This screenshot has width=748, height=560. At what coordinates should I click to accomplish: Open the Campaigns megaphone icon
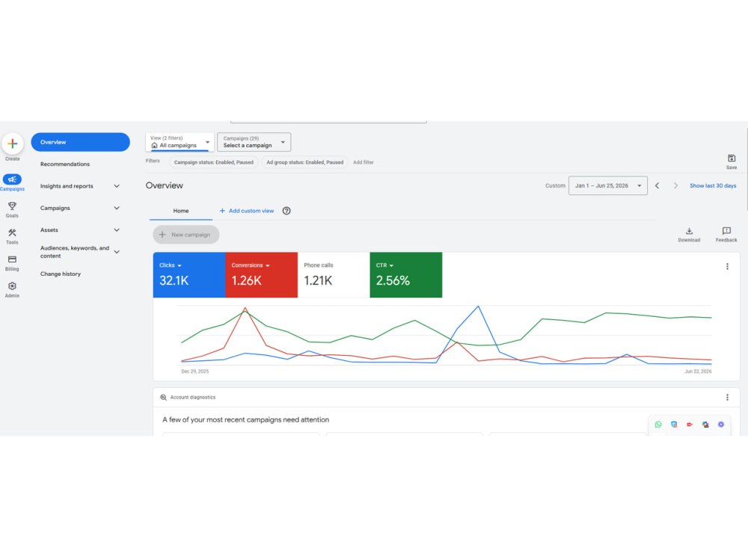[x=13, y=179]
